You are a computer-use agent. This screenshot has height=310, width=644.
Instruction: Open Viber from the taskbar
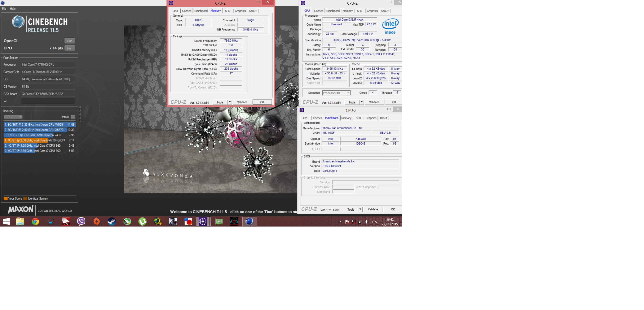(x=81, y=221)
